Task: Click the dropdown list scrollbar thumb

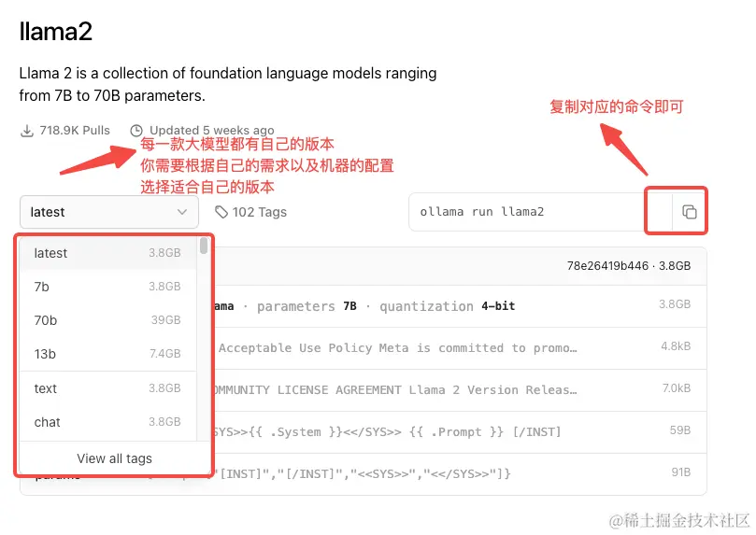Action: point(204,246)
